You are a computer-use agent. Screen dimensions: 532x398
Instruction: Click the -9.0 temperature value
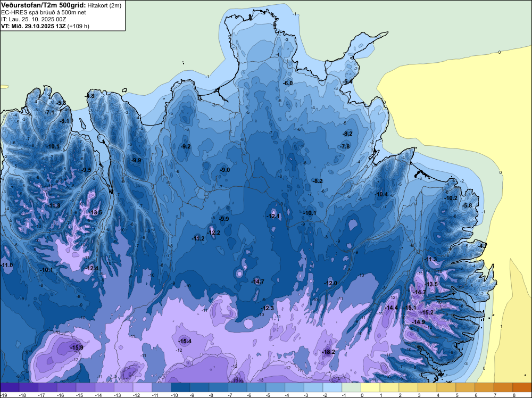(x=225, y=170)
